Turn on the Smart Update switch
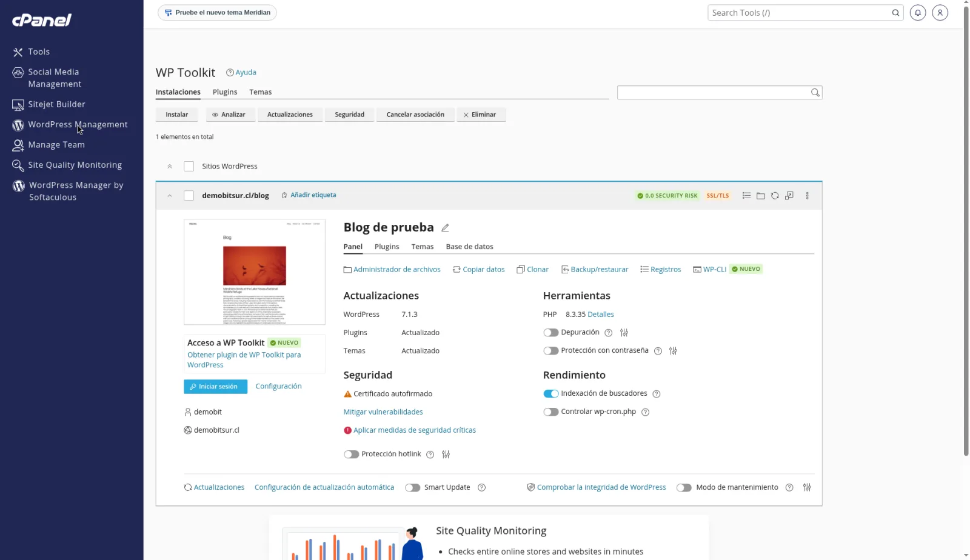 point(412,488)
